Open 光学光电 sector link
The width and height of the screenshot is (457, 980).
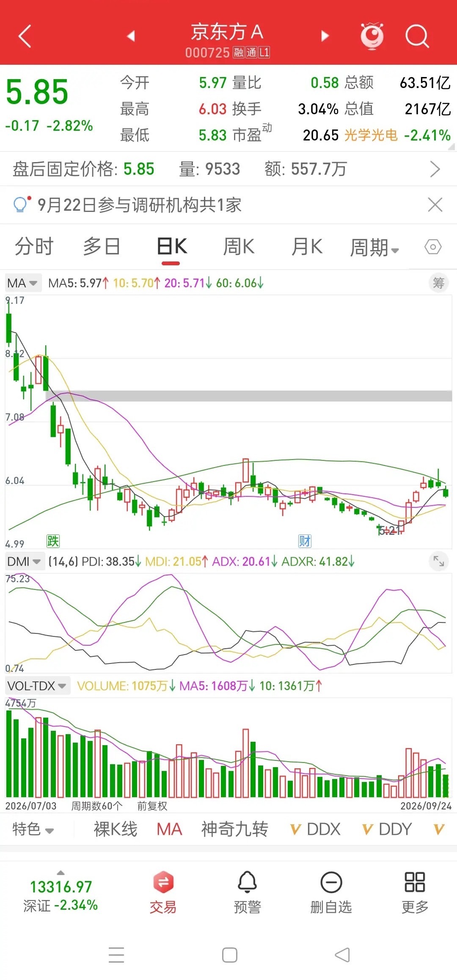(x=371, y=135)
